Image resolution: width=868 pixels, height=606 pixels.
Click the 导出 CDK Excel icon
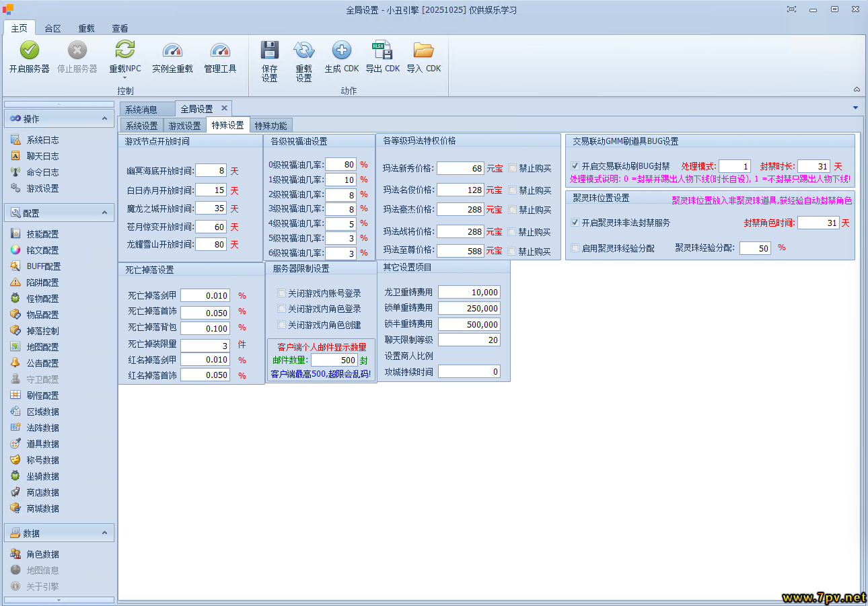pos(383,50)
